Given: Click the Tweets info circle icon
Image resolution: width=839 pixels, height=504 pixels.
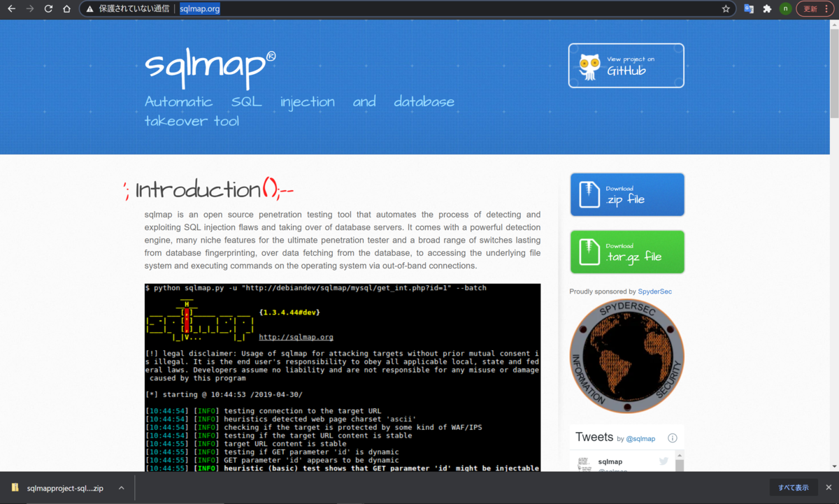Looking at the screenshot, I should tap(673, 438).
